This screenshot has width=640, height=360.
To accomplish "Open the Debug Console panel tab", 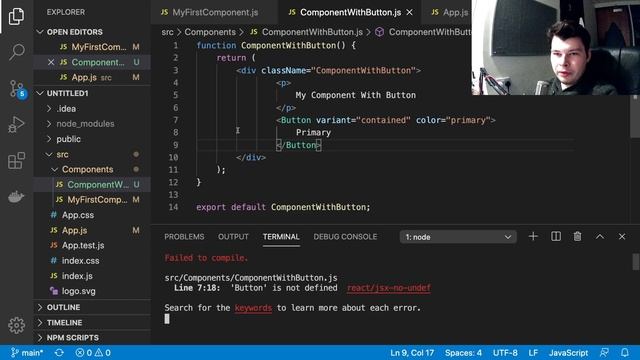I will pyautogui.click(x=345, y=237).
